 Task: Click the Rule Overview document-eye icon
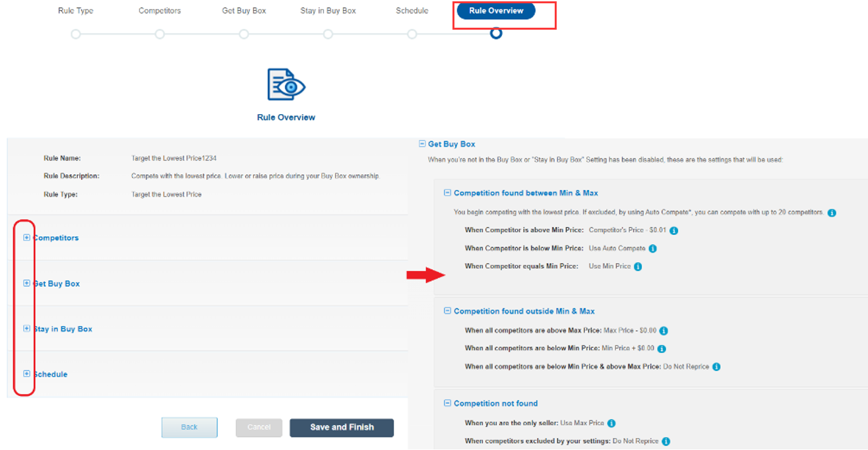pyautogui.click(x=286, y=84)
